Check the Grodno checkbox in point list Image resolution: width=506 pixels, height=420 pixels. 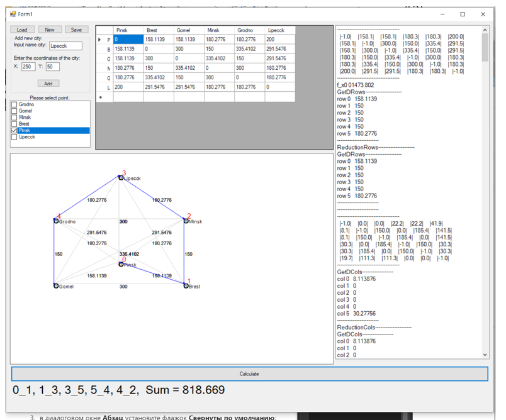click(15, 105)
